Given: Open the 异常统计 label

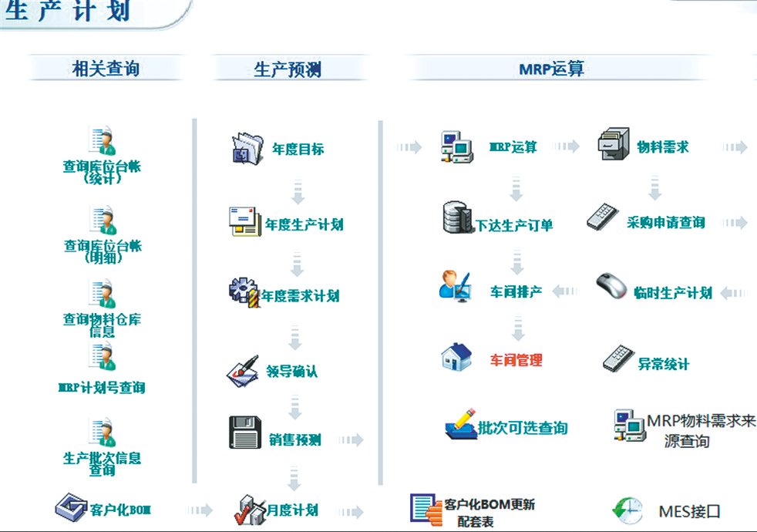Looking at the screenshot, I should 663,364.
